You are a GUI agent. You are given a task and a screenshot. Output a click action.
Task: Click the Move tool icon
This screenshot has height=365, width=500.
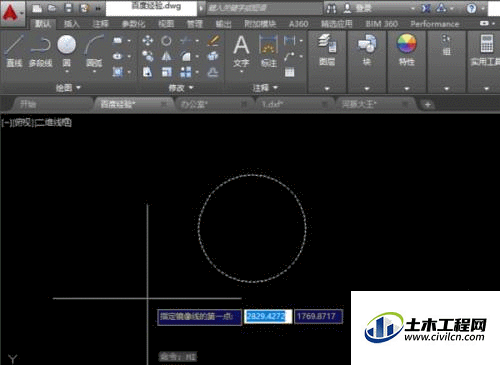[x=148, y=41]
